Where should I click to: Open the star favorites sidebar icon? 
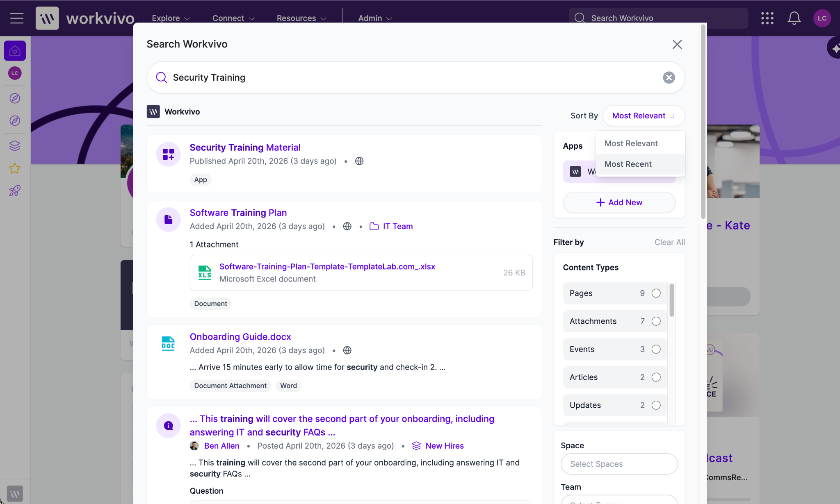coord(15,168)
